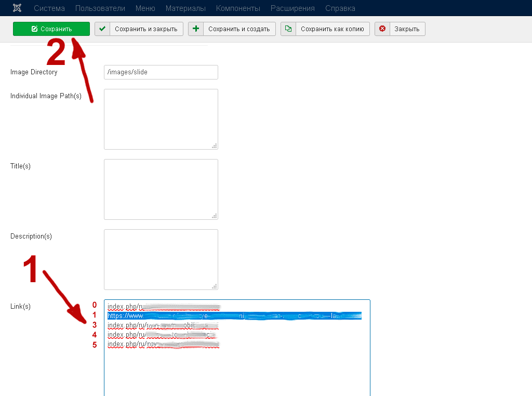Open the Справка help menu
This screenshot has width=532, height=396.
[340, 8]
